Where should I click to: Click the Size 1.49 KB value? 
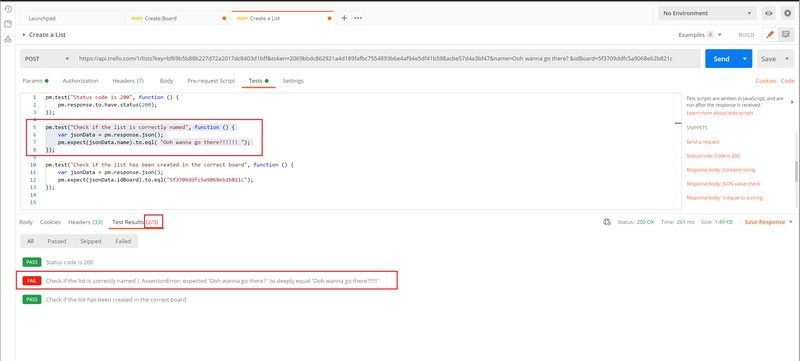(724, 222)
